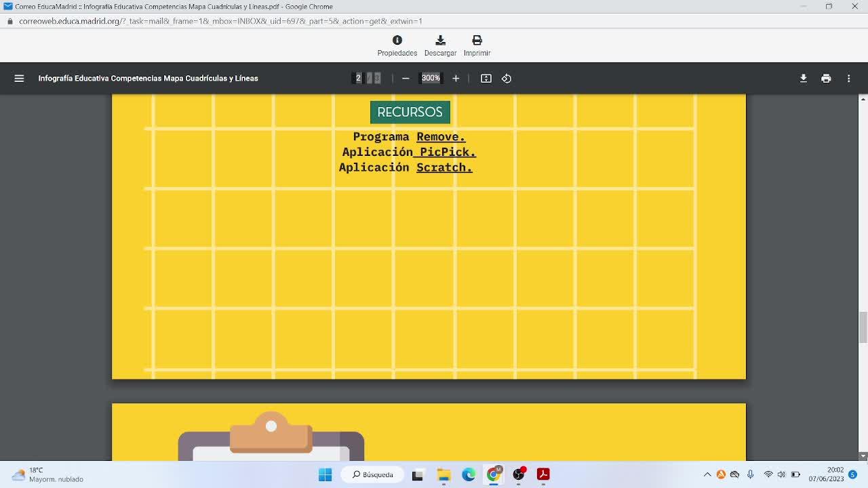Open Microsoft Edge from the taskbar
The height and width of the screenshot is (488, 868).
click(x=469, y=474)
